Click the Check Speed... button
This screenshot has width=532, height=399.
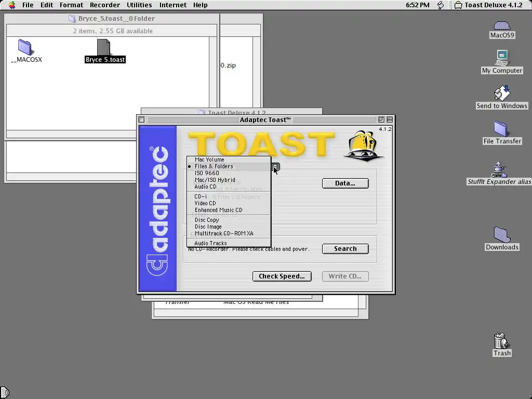tap(282, 276)
